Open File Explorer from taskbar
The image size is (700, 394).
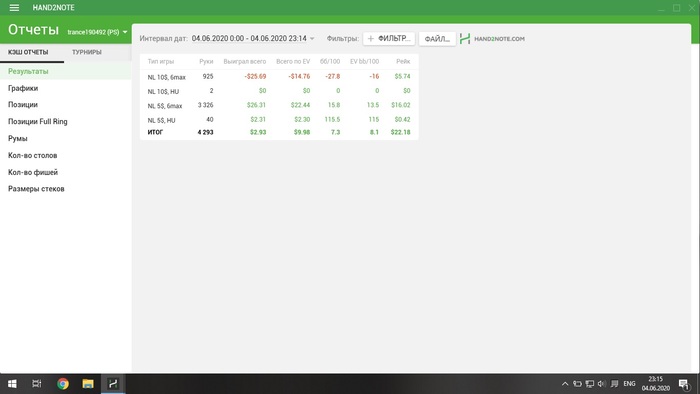88,384
